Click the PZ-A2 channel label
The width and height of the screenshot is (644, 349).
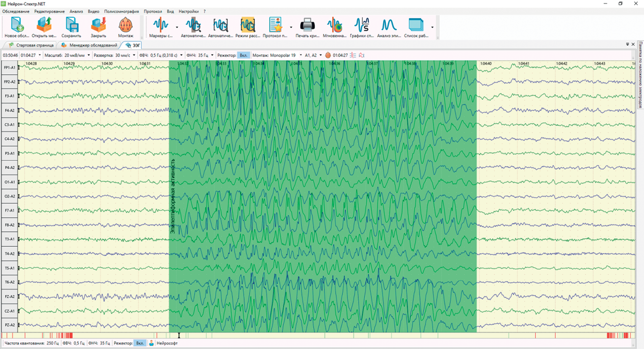coord(9,325)
